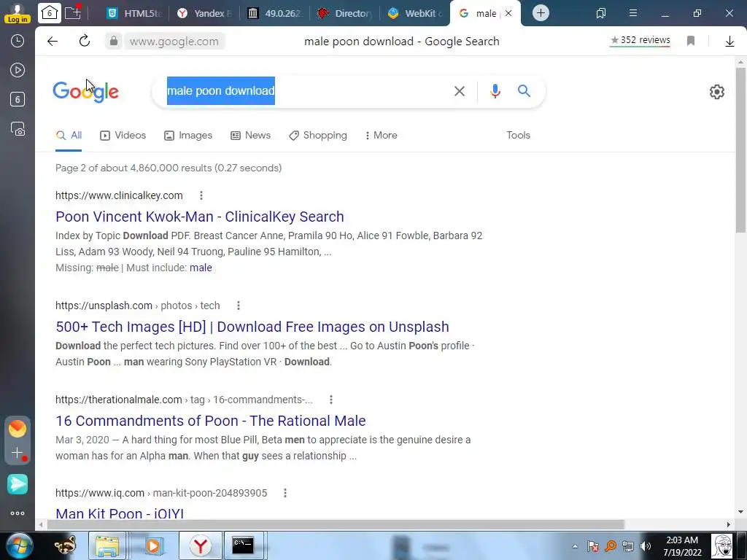Open the home tab board icon

(50, 13)
